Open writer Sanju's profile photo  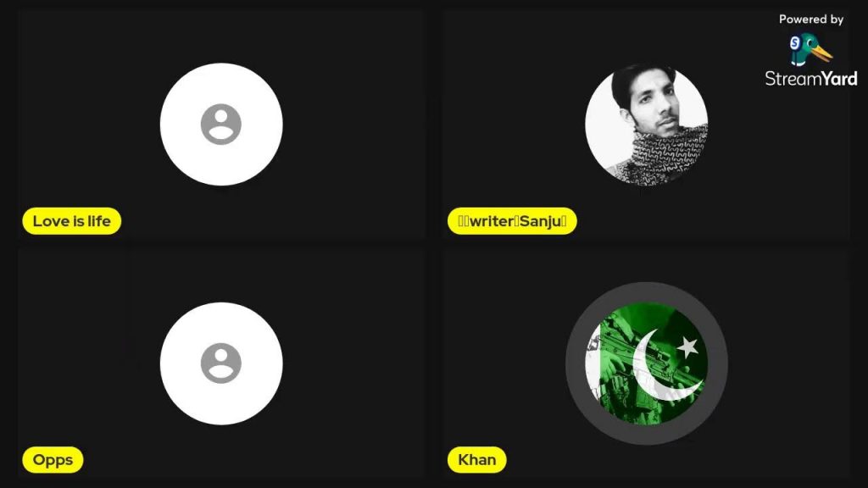coord(647,125)
